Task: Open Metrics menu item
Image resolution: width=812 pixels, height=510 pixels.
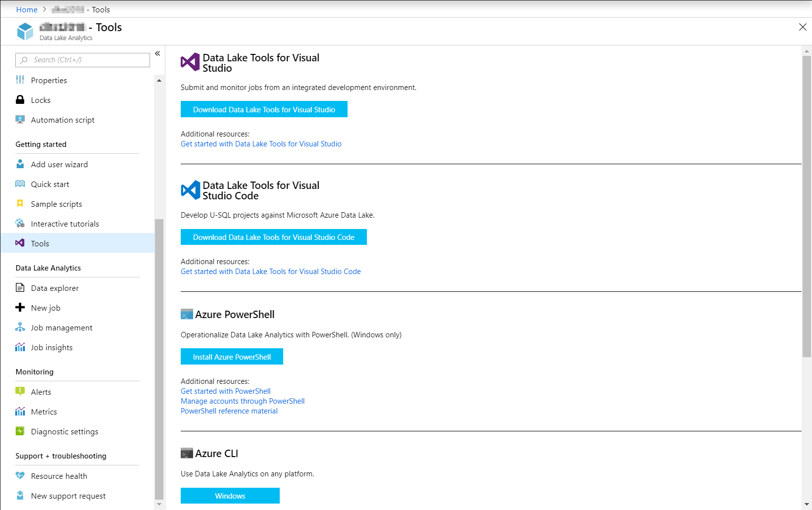Action: tap(78, 412)
